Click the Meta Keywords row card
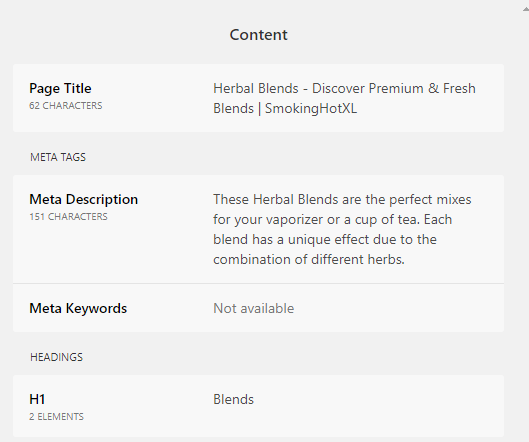Screen dimensions: 529x442 tap(258, 308)
